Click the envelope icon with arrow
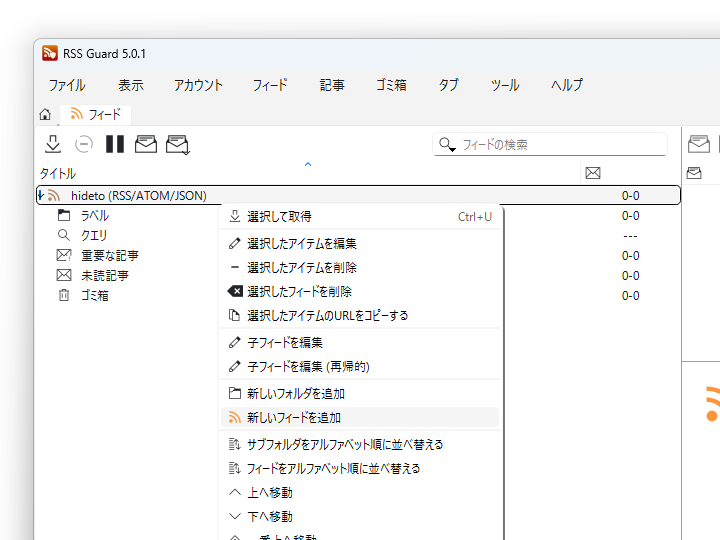The height and width of the screenshot is (540, 720). [x=177, y=145]
